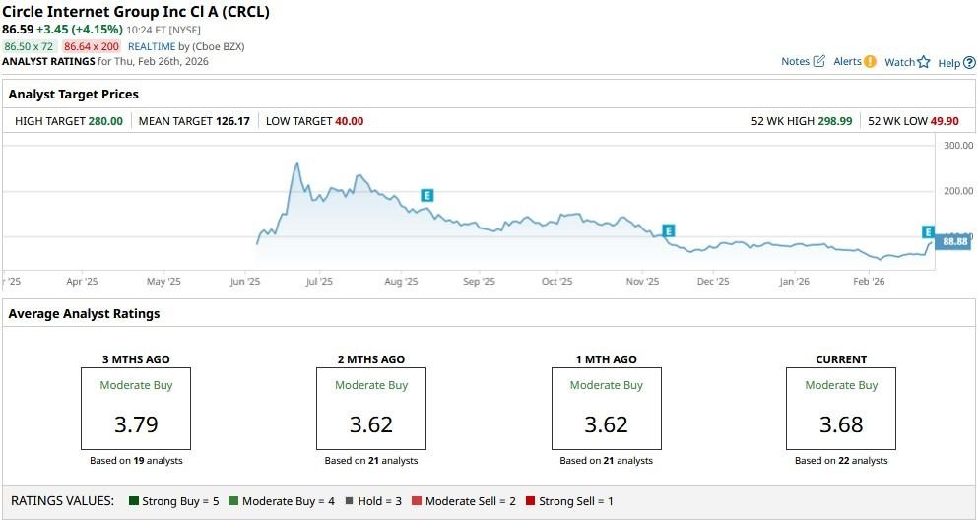Viewport: 980px width, 521px height.
Task: Click the February 2026 earnings E marker
Action: 928,232
